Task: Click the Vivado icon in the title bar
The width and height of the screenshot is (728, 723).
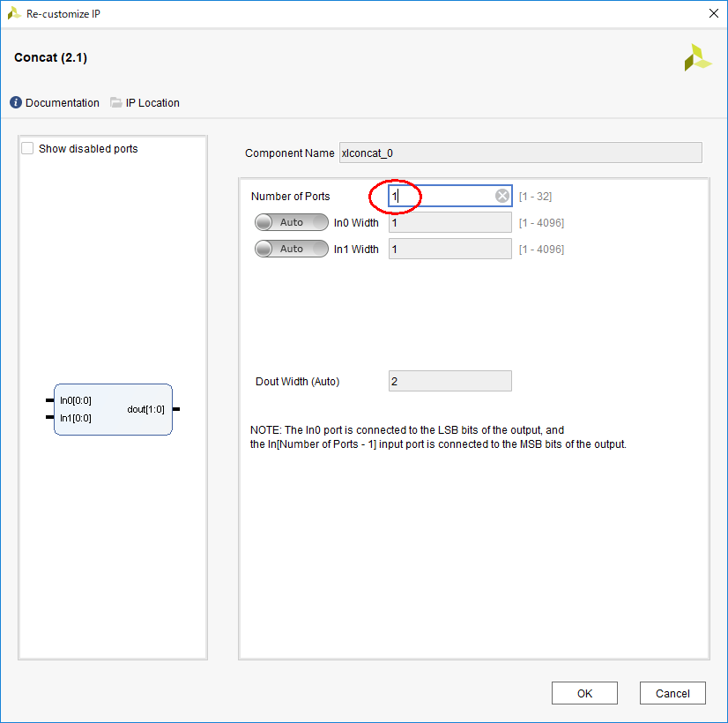Action: [14, 13]
